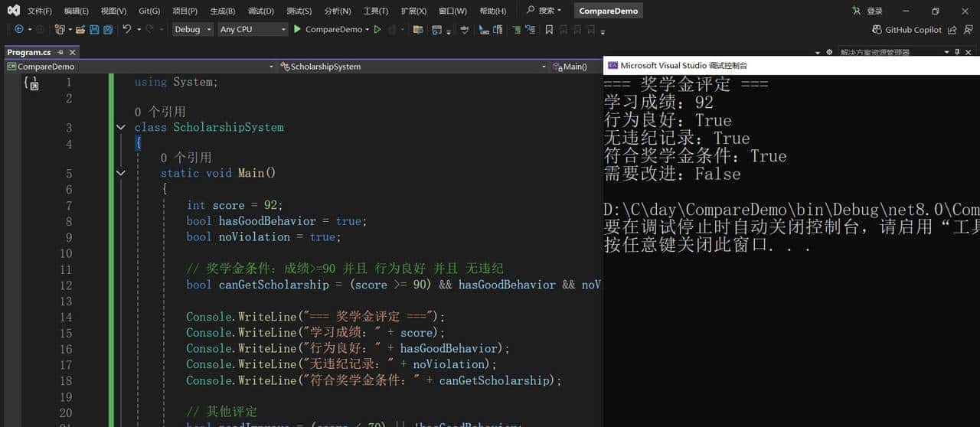
Task: Click the bookmark toolbar icon
Action: click(x=549, y=29)
